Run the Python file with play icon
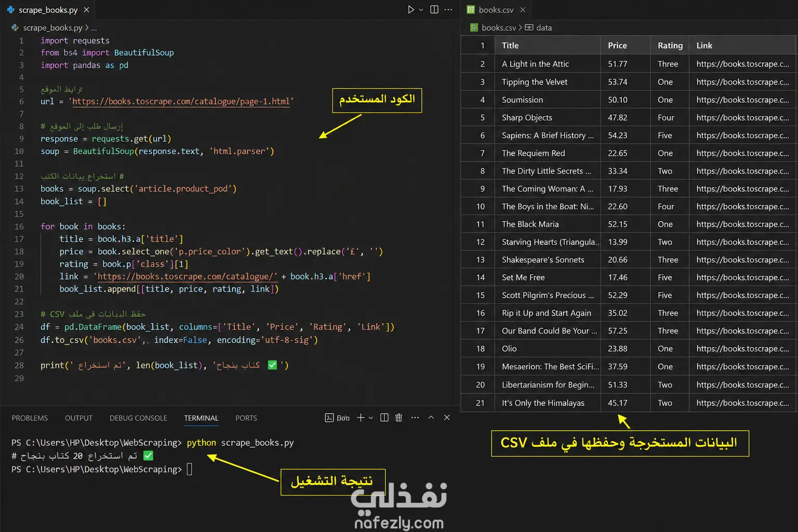The image size is (798, 532). pos(410,10)
